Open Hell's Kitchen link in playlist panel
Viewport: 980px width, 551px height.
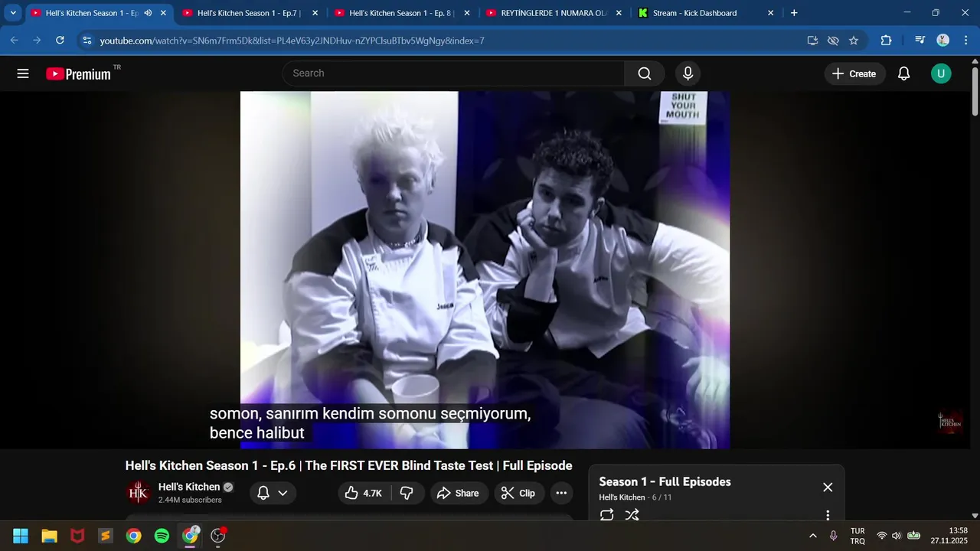click(622, 497)
